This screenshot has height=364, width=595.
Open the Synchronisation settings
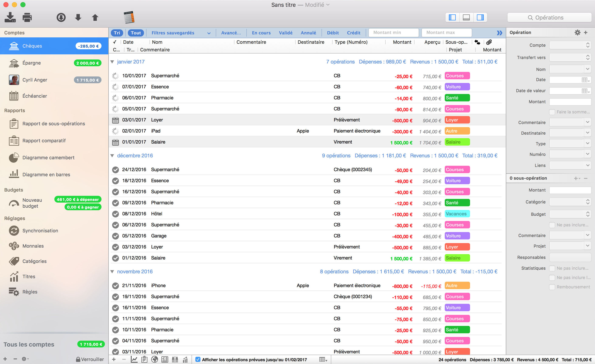40,231
